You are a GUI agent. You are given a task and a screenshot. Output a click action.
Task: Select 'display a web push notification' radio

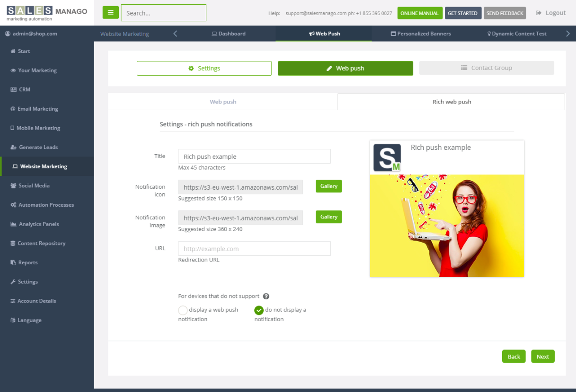pos(183,310)
